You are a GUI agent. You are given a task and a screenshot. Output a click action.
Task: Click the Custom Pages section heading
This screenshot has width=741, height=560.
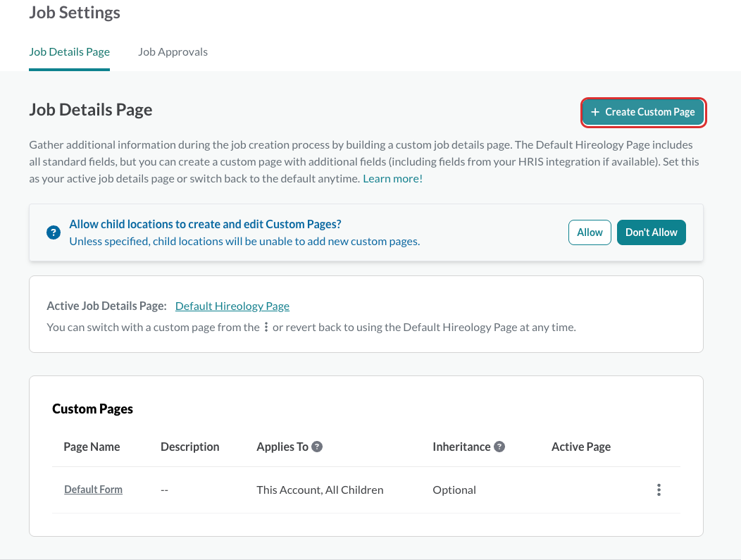coord(93,409)
